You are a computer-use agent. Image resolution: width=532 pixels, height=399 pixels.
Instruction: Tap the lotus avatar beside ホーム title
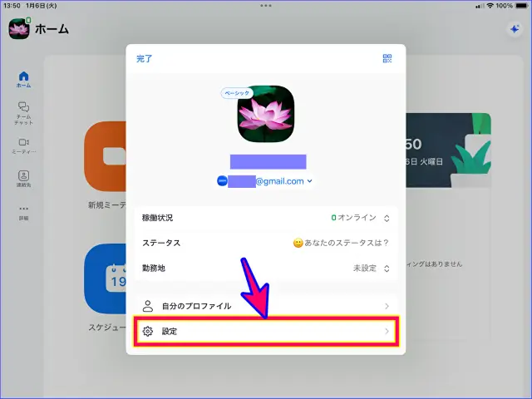[19, 29]
